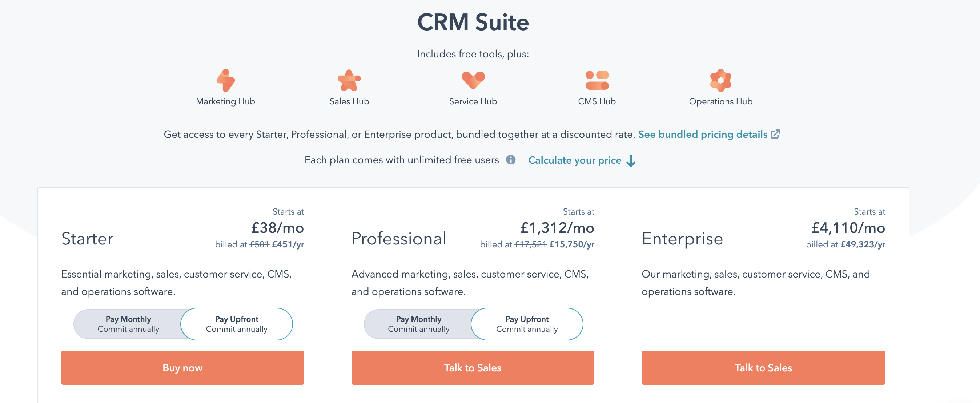
Task: Click the down arrow next to Calculate your price
Action: coord(631,161)
